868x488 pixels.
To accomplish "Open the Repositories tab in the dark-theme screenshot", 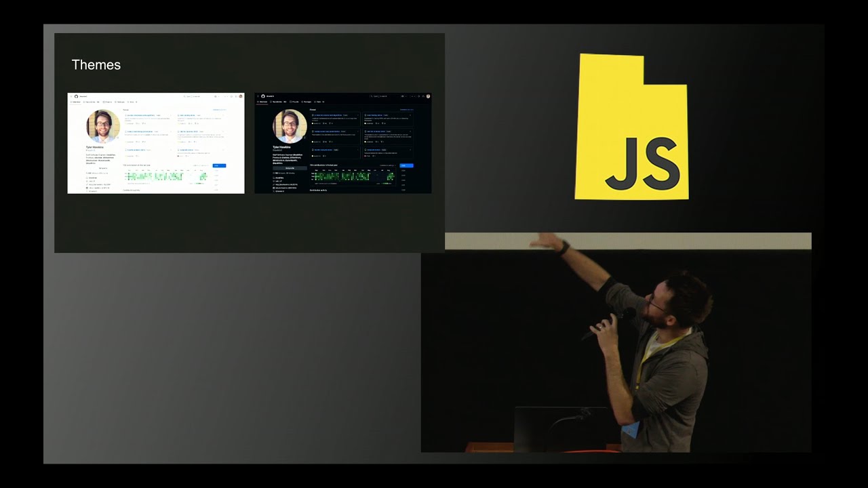I will coord(277,102).
